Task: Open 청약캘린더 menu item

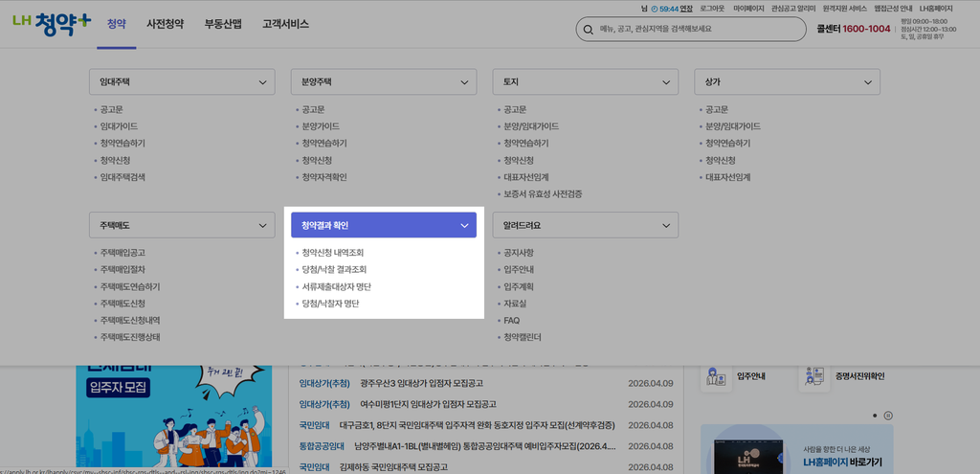Action: [523, 338]
